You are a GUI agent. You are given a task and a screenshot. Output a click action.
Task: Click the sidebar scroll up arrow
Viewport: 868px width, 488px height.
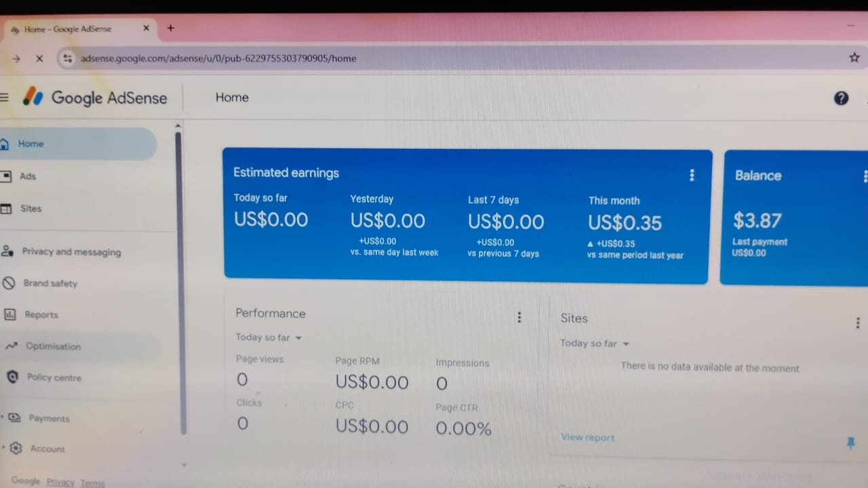[x=178, y=125]
